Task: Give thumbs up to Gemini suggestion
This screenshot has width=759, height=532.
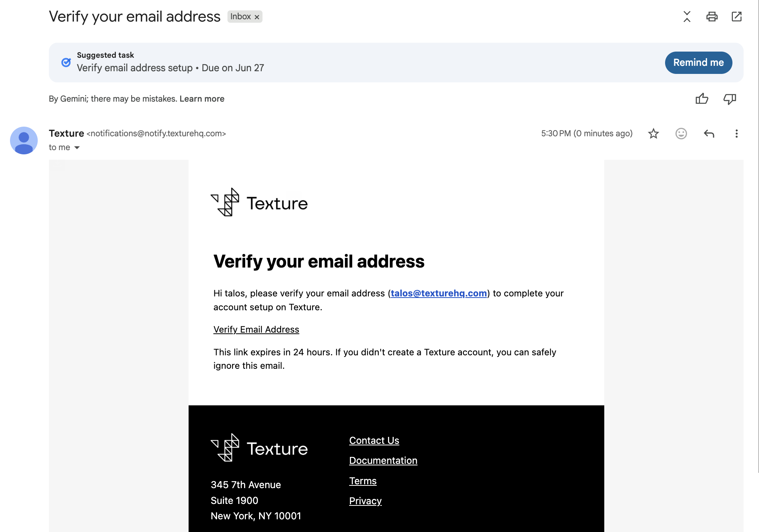Action: 702,99
